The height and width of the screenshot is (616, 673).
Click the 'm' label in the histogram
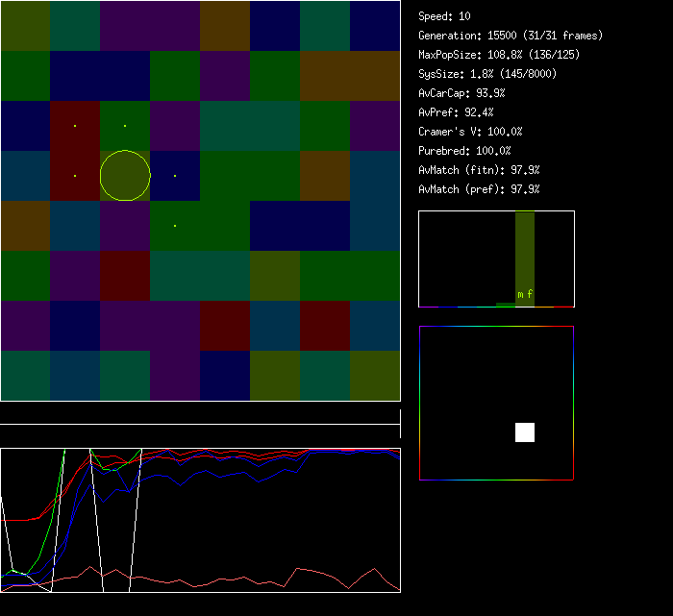pos(520,294)
